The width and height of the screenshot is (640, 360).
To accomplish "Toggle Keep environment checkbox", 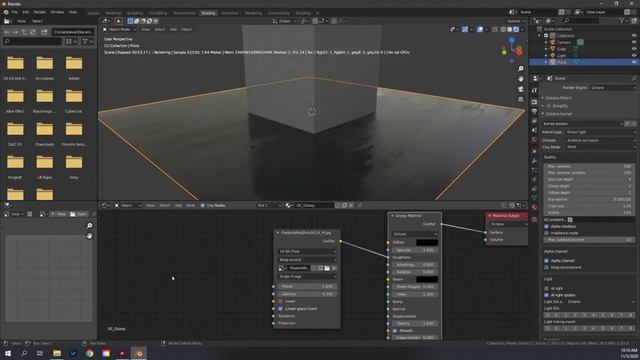I will (x=547, y=267).
